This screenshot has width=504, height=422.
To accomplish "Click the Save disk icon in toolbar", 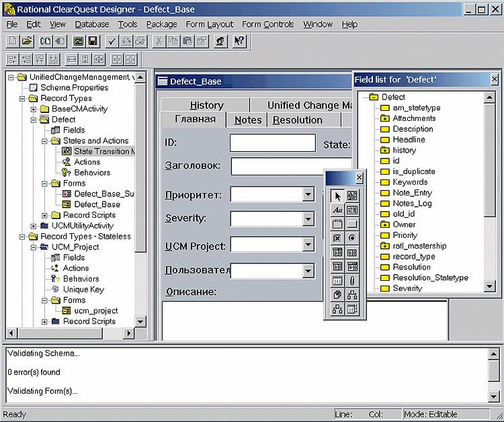I will pyautogui.click(x=93, y=42).
